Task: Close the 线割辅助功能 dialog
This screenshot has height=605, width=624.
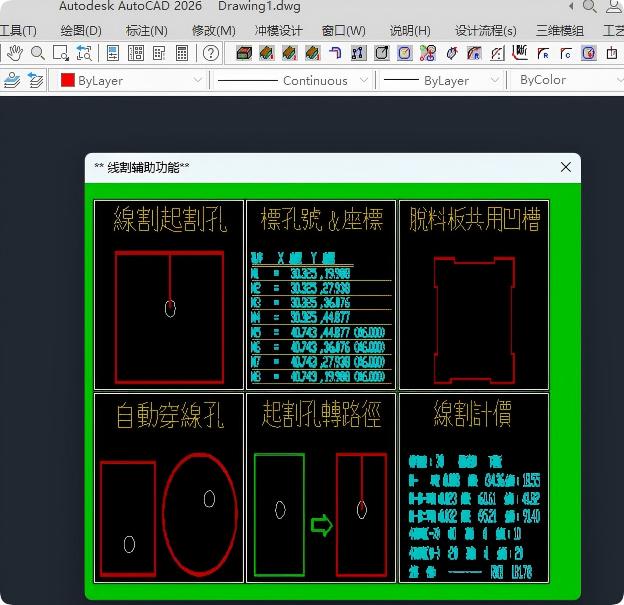Action: click(x=566, y=167)
